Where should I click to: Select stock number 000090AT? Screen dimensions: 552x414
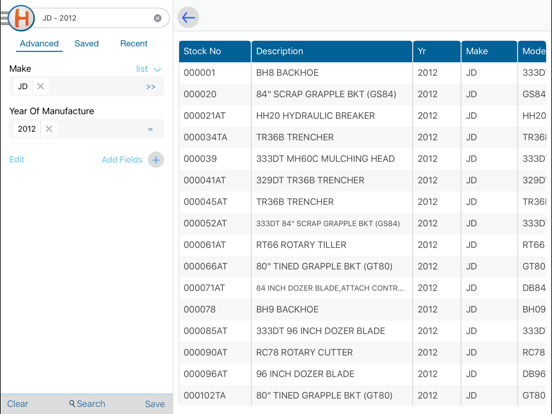(205, 352)
